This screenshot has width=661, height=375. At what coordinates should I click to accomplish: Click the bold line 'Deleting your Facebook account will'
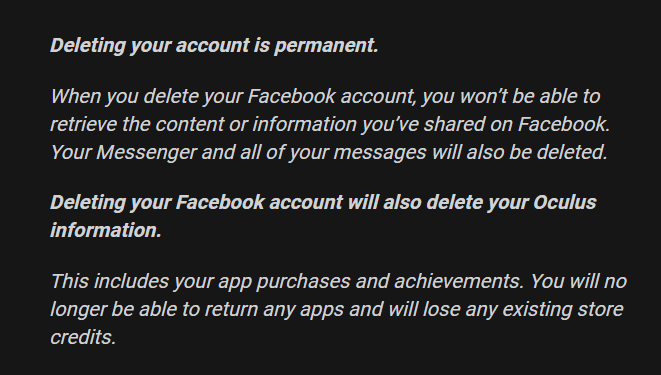coord(323,203)
